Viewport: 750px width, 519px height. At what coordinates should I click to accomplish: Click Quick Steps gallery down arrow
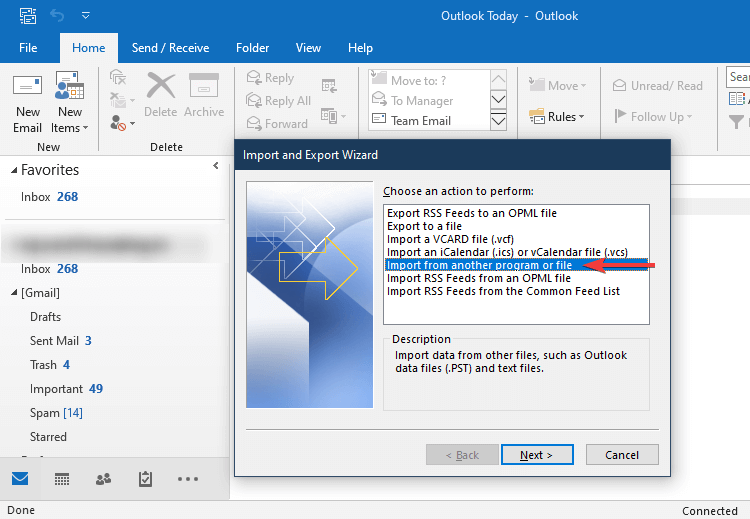coord(498,99)
